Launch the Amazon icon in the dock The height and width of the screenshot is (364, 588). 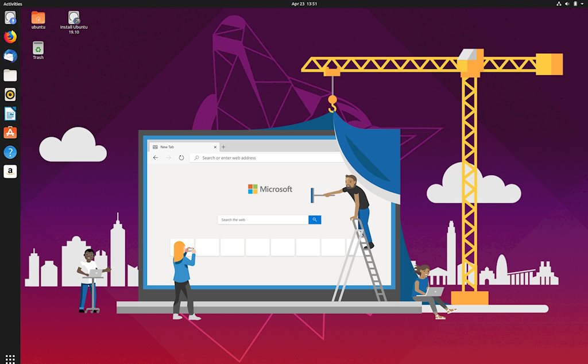click(x=10, y=171)
